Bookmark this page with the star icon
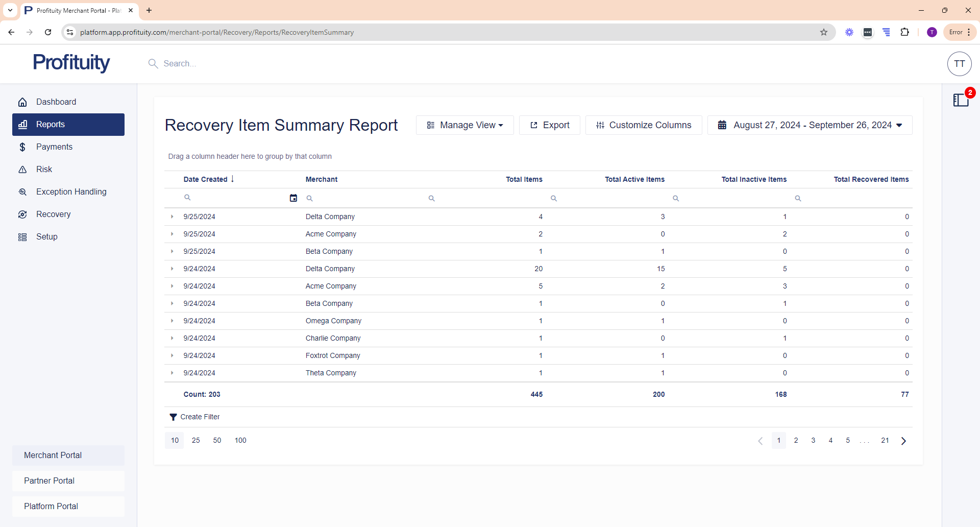This screenshot has height=527, width=980. click(824, 32)
